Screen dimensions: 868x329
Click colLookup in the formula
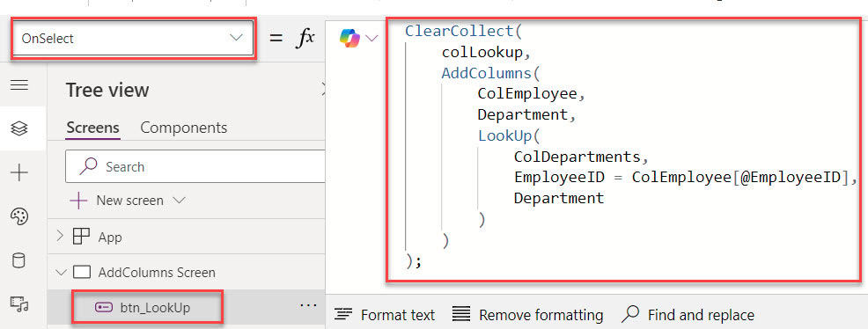[482, 52]
